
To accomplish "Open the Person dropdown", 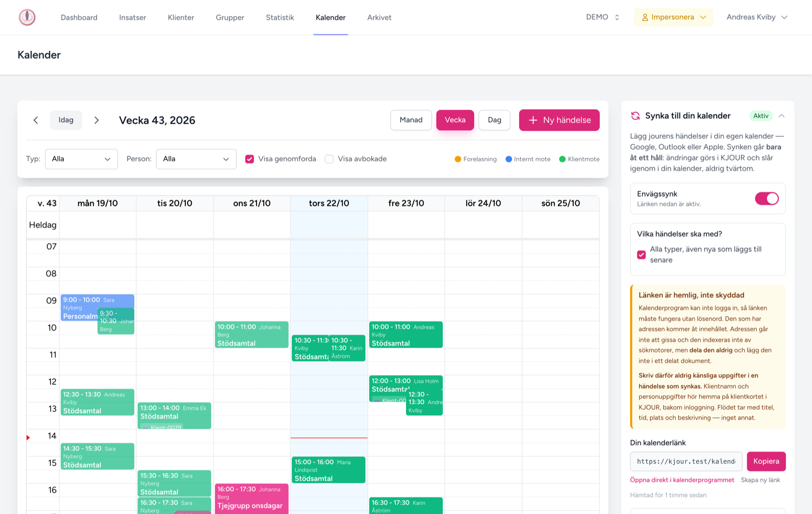I will pyautogui.click(x=196, y=159).
